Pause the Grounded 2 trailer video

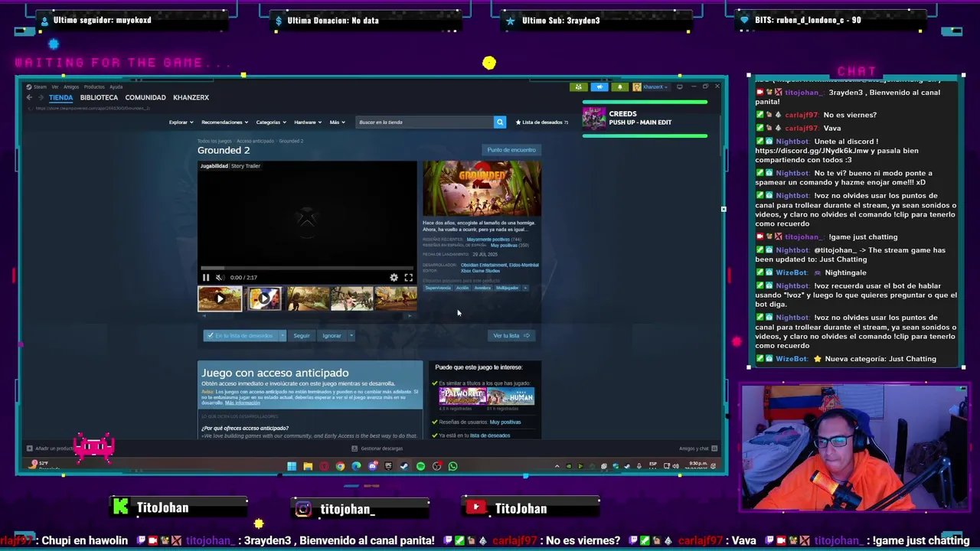click(206, 278)
